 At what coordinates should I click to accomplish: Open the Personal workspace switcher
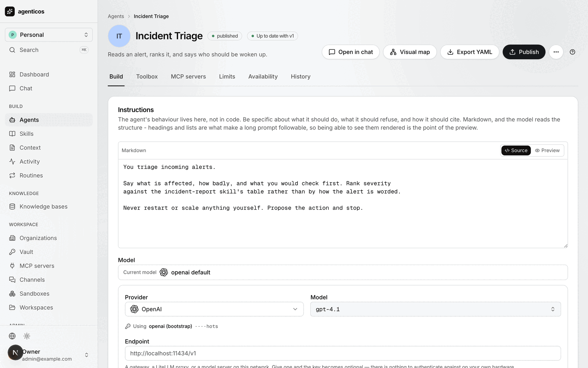(49, 35)
